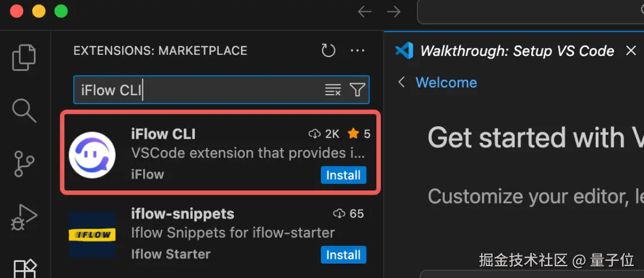Close the Walkthrough: Setup VS Code tab

point(631,51)
